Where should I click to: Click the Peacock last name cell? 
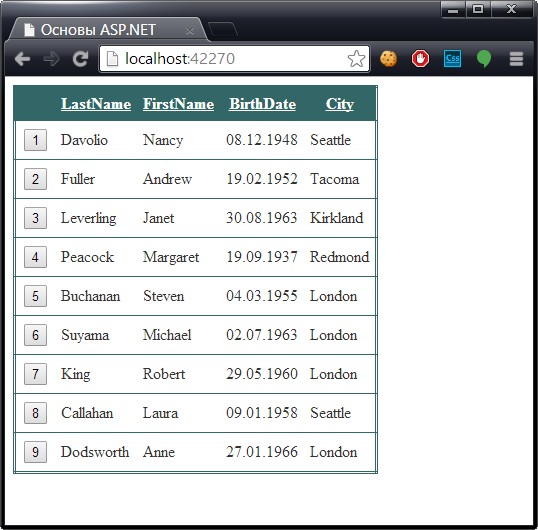pos(87,257)
